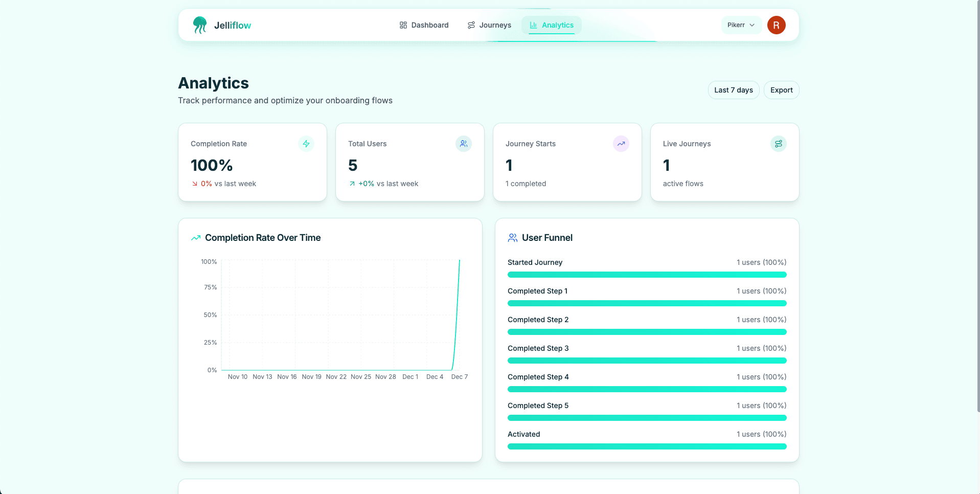
Task: Click the R profile avatar
Action: click(776, 25)
